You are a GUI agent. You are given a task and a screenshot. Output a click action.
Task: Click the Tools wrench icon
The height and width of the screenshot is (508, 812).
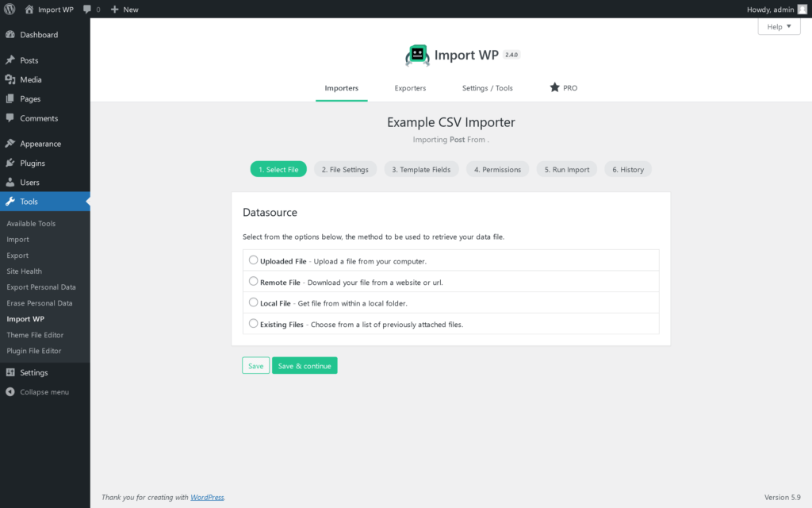point(10,201)
